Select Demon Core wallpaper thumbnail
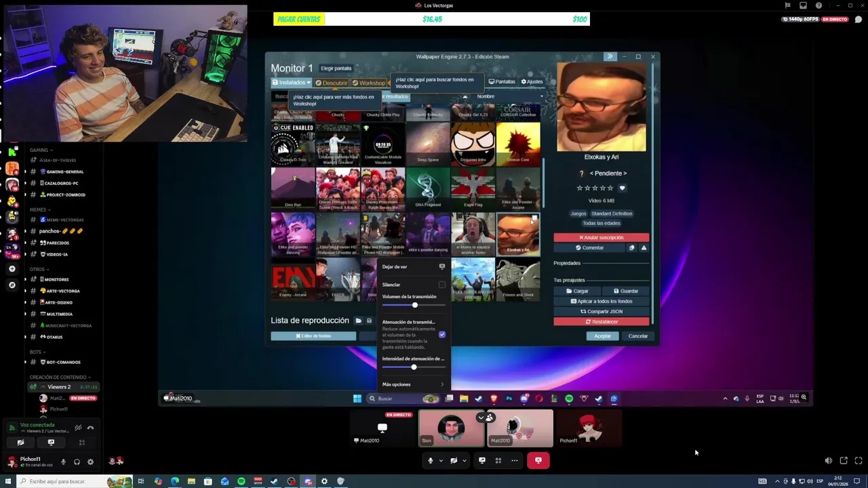868x488 pixels. tap(518, 143)
